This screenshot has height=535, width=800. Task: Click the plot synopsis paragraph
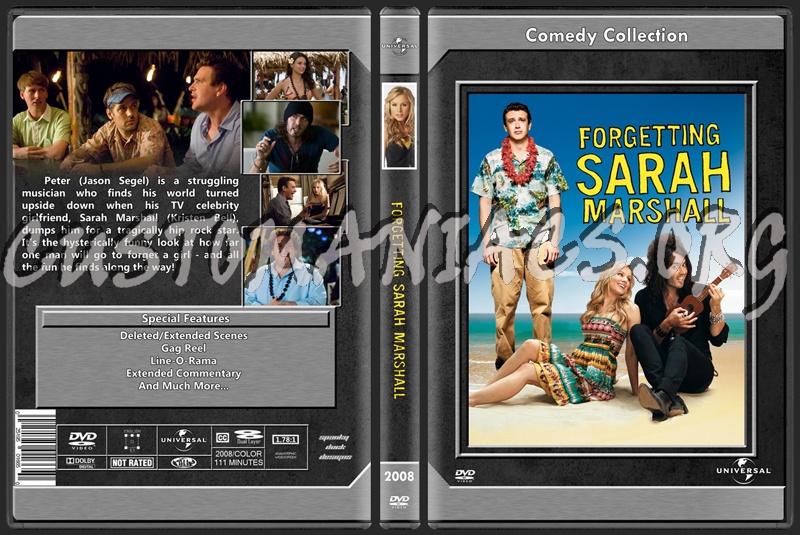click(130, 223)
